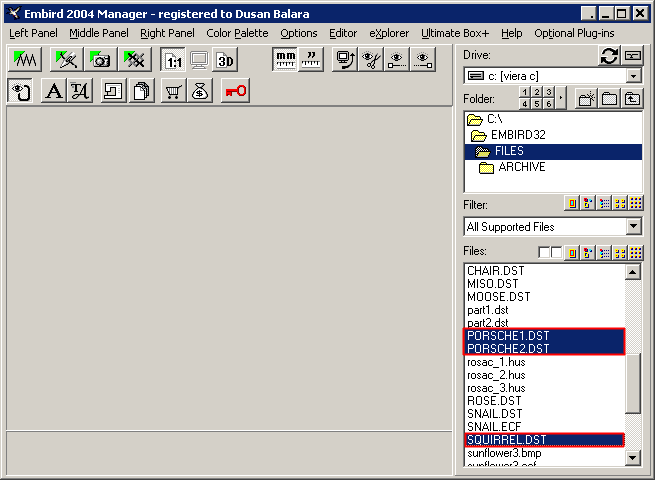Click the sewing machine icon

(113, 91)
